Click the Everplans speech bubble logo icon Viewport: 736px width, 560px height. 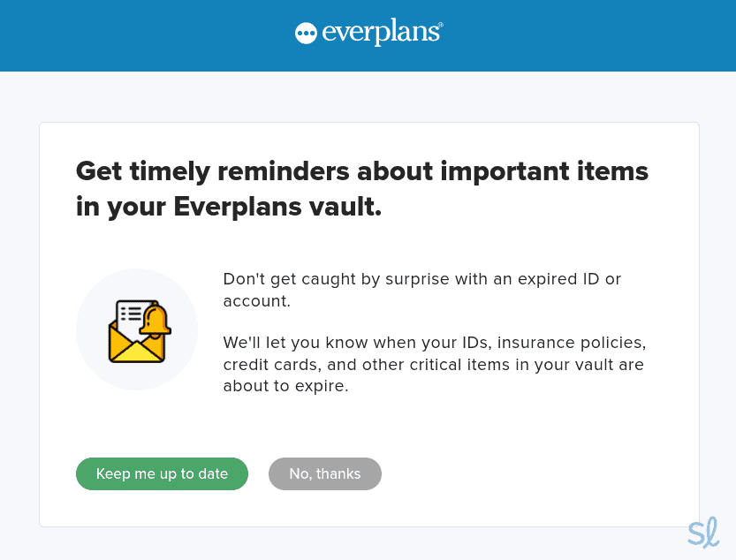306,34
